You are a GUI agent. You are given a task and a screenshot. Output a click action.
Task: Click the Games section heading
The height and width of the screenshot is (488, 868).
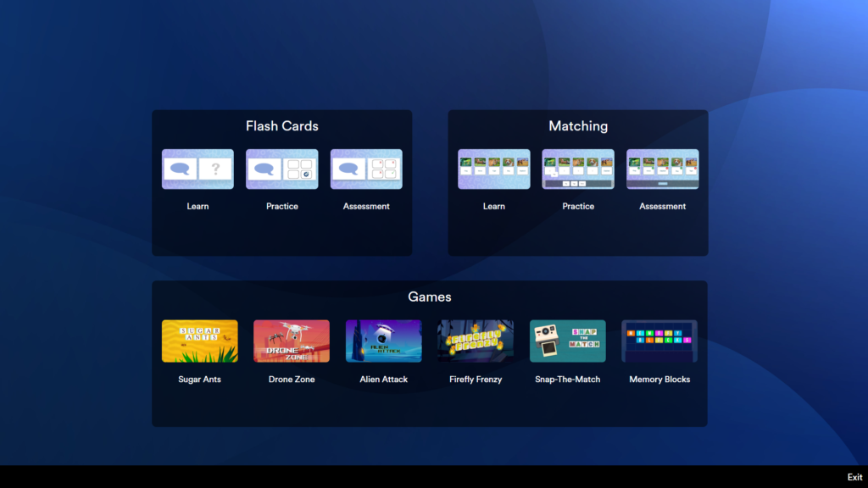click(x=430, y=297)
